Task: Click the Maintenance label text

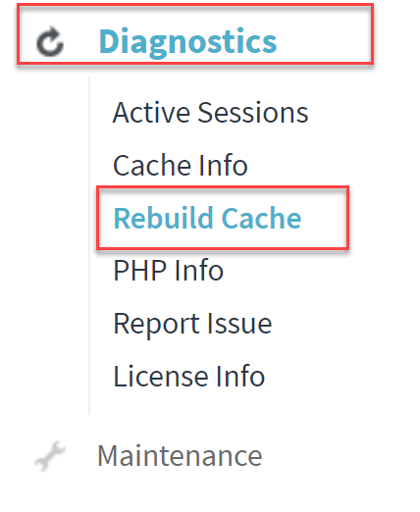Action: pyautogui.click(x=180, y=455)
